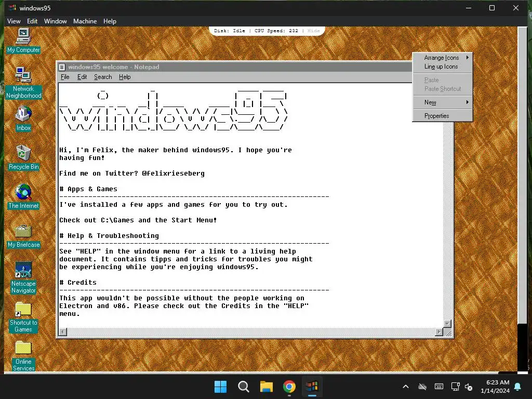Minimize the windows95 emulator window

(x=469, y=8)
